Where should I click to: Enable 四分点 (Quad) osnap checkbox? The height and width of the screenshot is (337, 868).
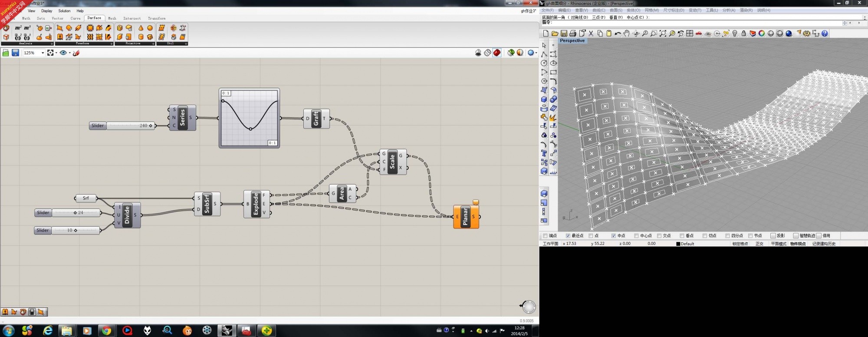pyautogui.click(x=727, y=236)
